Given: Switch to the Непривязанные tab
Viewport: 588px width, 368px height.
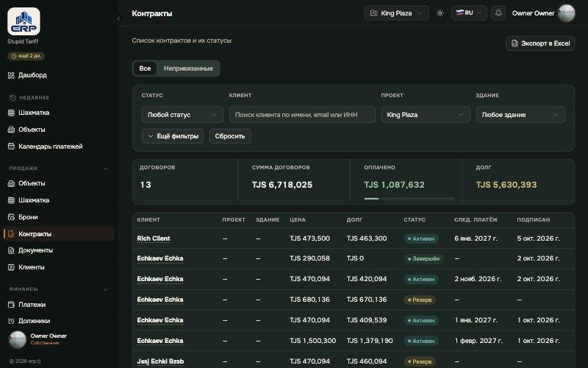Looking at the screenshot, I should (188, 68).
